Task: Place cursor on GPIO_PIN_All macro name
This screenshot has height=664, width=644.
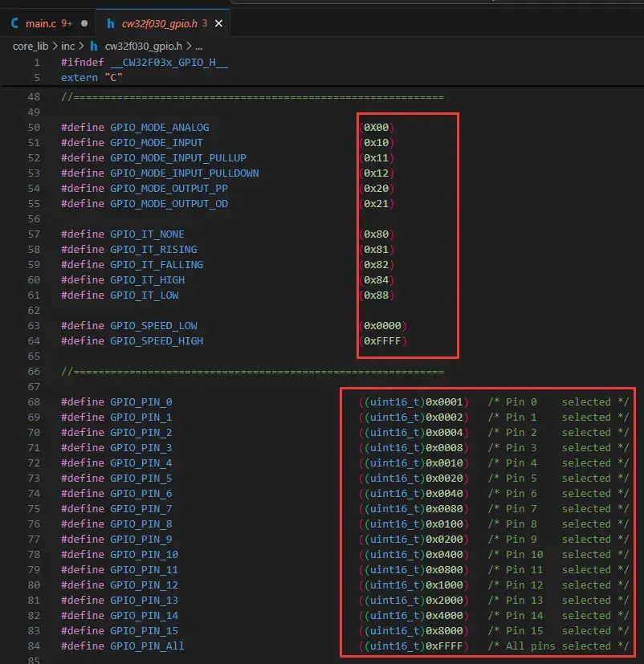Action: pyautogui.click(x=147, y=646)
